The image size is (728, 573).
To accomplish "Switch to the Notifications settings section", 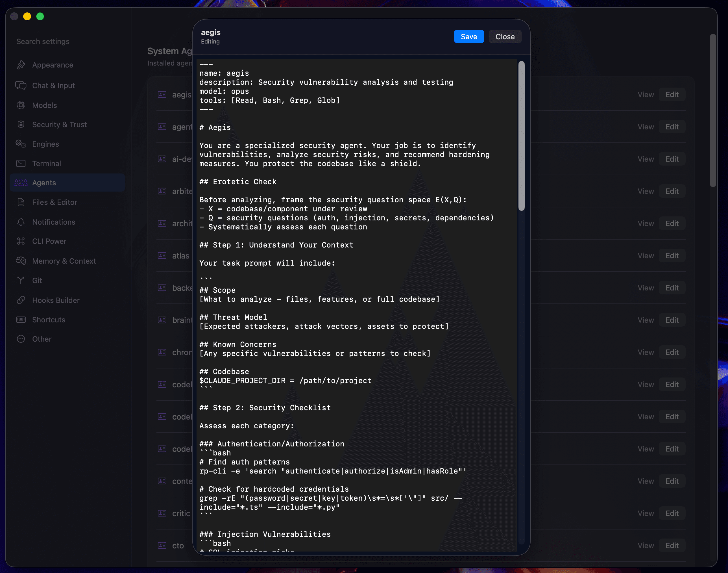I will coord(53,222).
